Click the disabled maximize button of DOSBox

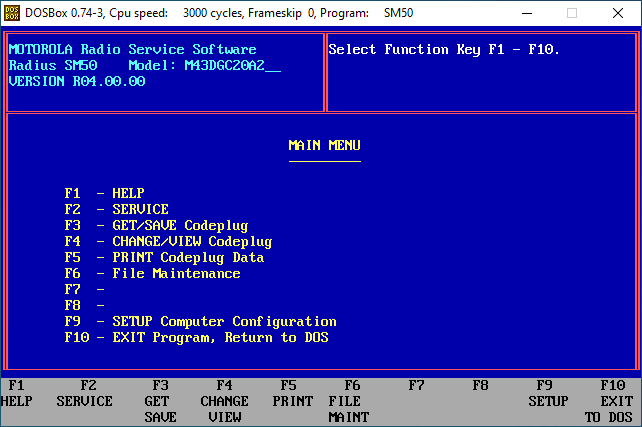pos(572,13)
